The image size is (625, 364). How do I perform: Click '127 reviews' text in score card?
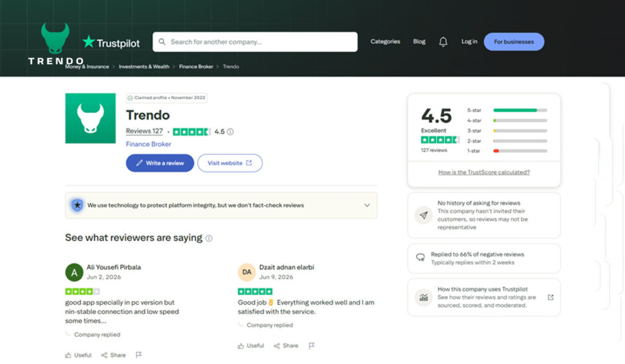pyautogui.click(x=434, y=150)
